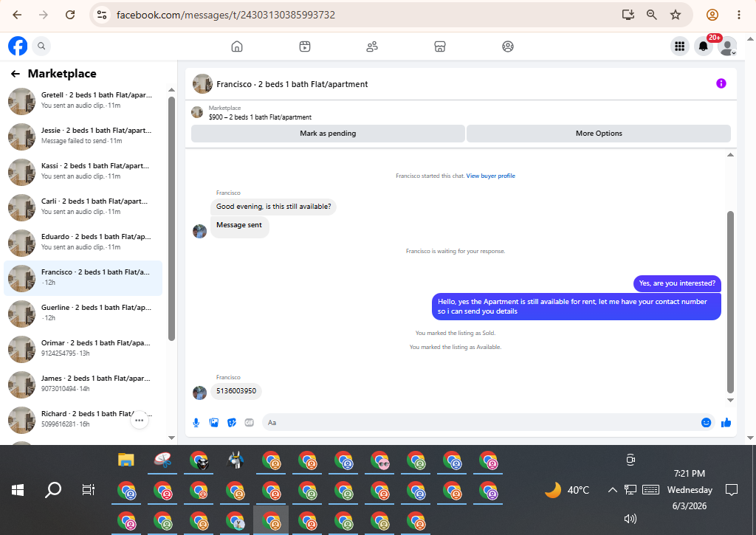Show hidden system tray icons chevron
This screenshot has width=756, height=535.
point(612,490)
